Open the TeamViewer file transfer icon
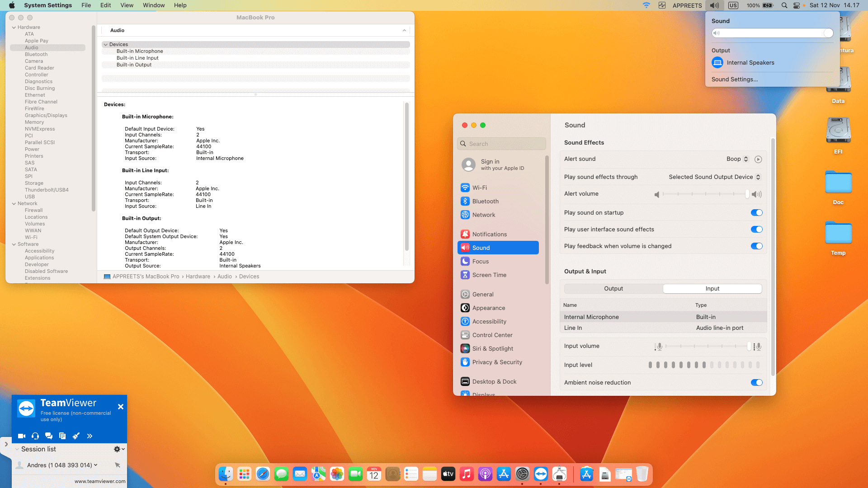Image resolution: width=868 pixels, height=488 pixels. pos(62,436)
